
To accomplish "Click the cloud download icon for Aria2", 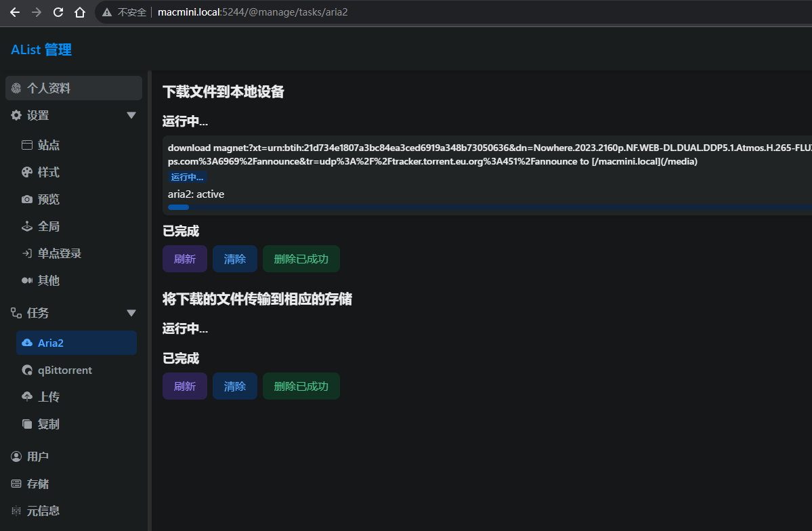I will [x=27, y=343].
